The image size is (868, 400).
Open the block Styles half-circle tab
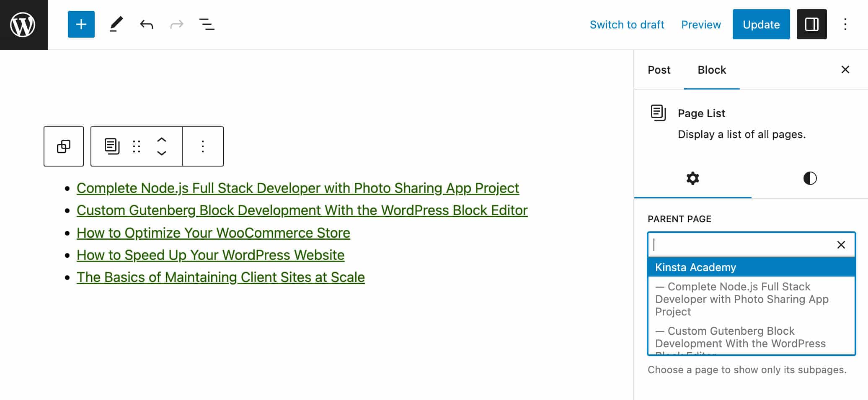[x=809, y=178]
